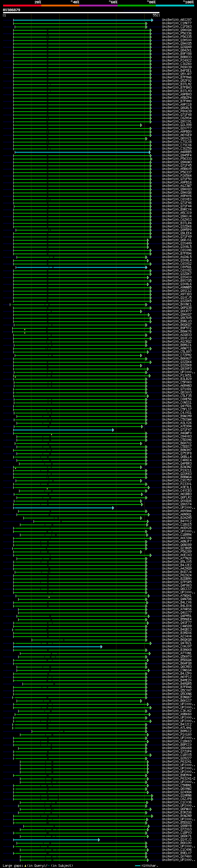Open hit UniRef100_Q4PBR3
The image size is (197, 868).
pos(176,464)
